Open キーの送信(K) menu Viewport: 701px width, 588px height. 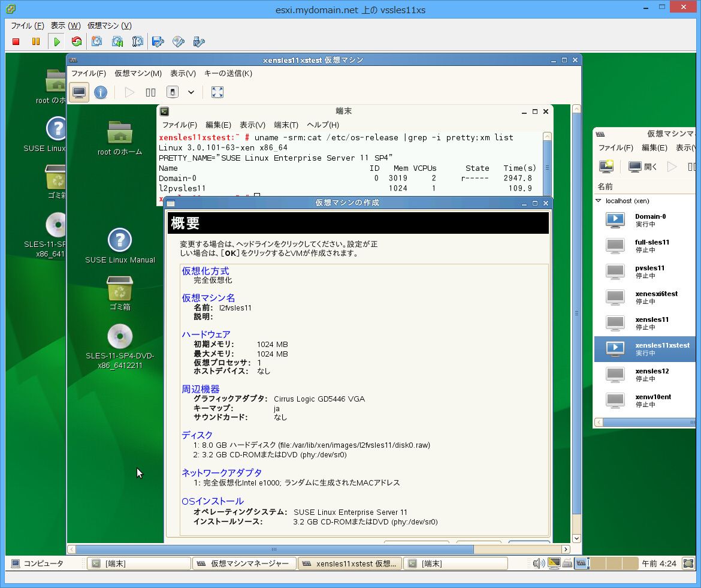pyautogui.click(x=228, y=73)
